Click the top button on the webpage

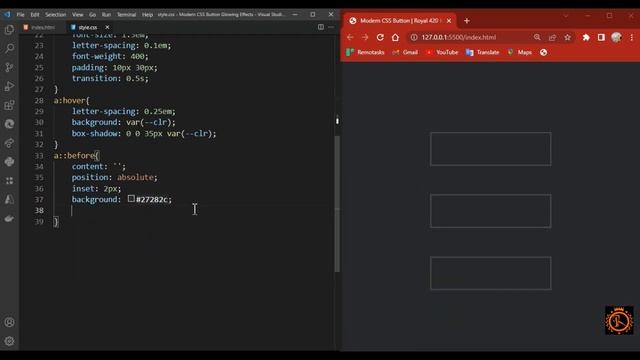(x=491, y=149)
